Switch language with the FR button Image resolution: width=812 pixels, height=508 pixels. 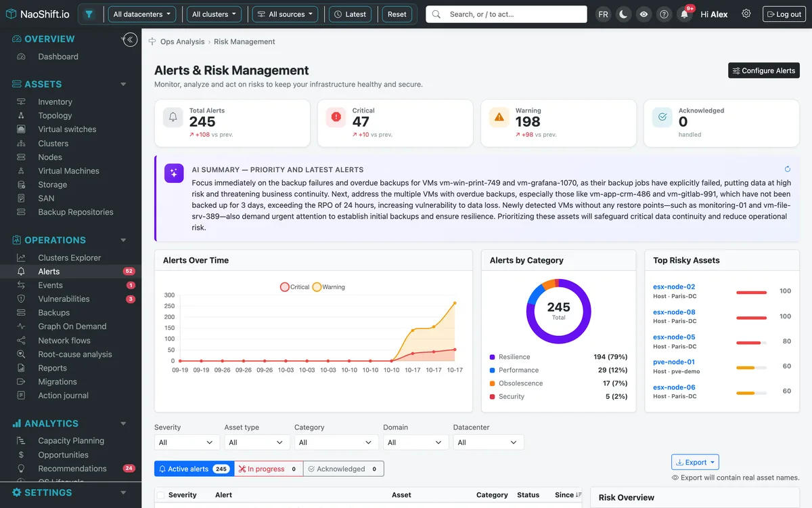tap(603, 14)
